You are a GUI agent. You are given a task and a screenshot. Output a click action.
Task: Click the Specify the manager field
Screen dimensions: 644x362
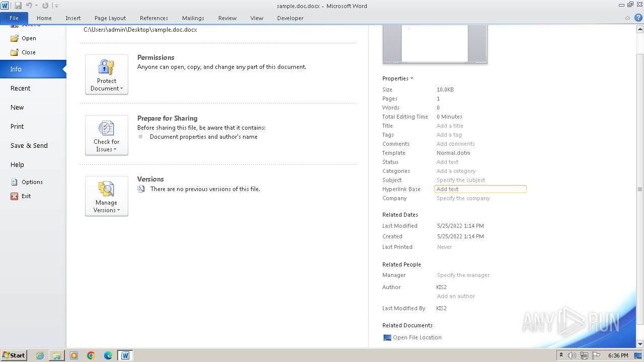(x=463, y=275)
